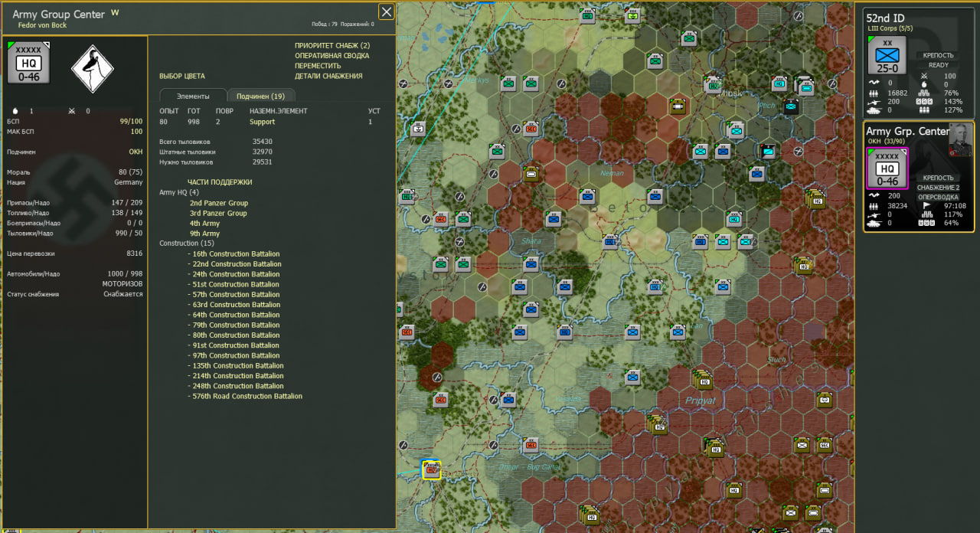The height and width of the screenshot is (533, 980).
Task: Toggle КРЕПОСТЬ in 52nd ID card
Action: [x=938, y=55]
